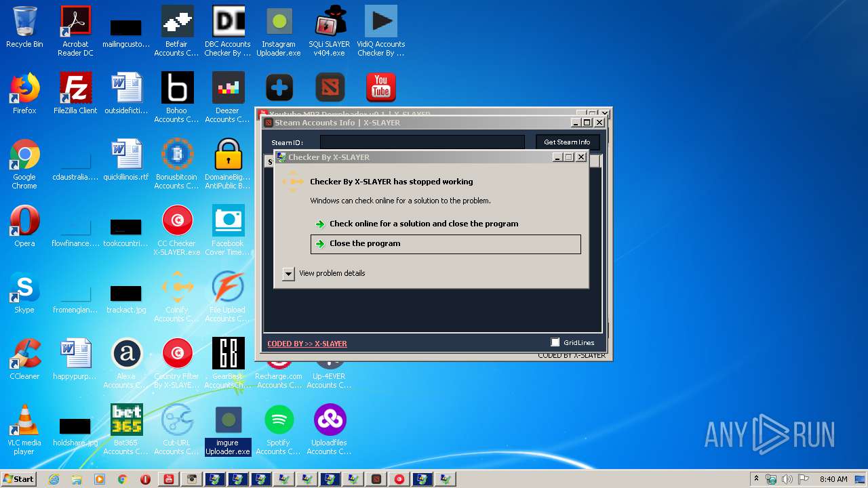Open VidiQ Accounts Checker icon
The height and width of the screenshot is (488, 868).
click(x=380, y=31)
